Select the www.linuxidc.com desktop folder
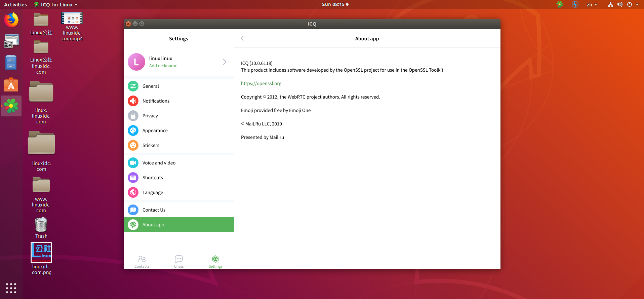 [x=41, y=195]
